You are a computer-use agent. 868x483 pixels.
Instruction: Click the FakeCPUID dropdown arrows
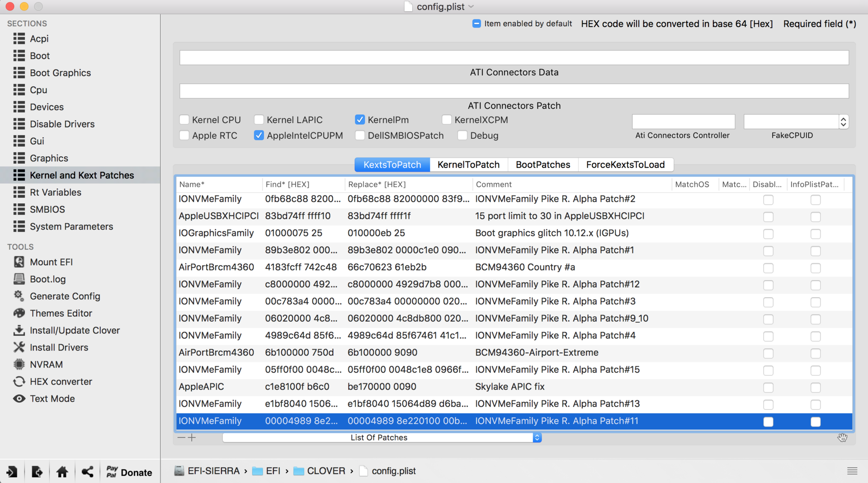843,122
